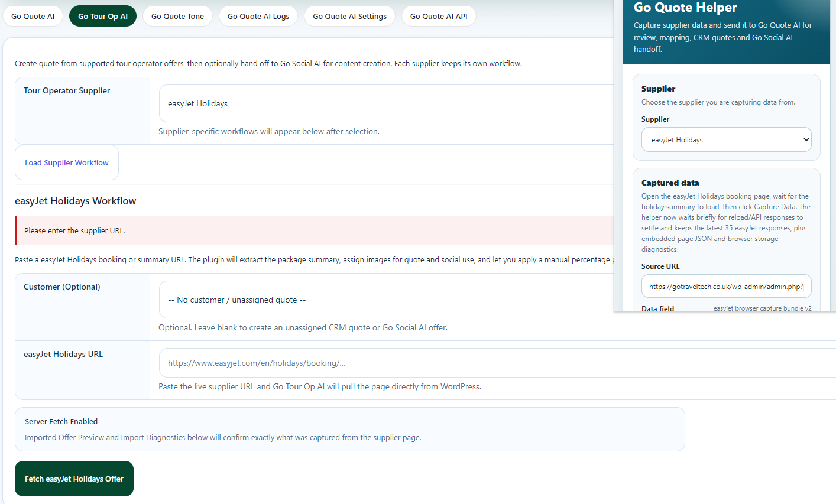Open the Go Quote AI tab
This screenshot has height=504, width=836.
tap(33, 16)
